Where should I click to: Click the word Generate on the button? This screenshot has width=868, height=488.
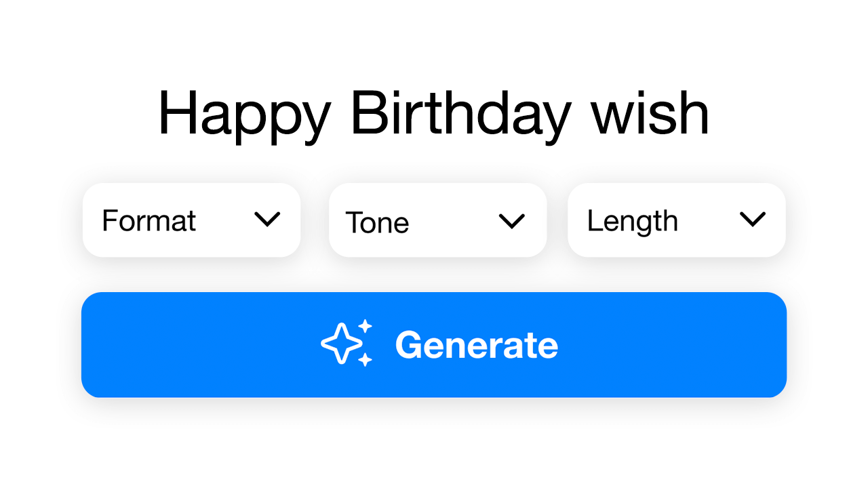tap(477, 345)
